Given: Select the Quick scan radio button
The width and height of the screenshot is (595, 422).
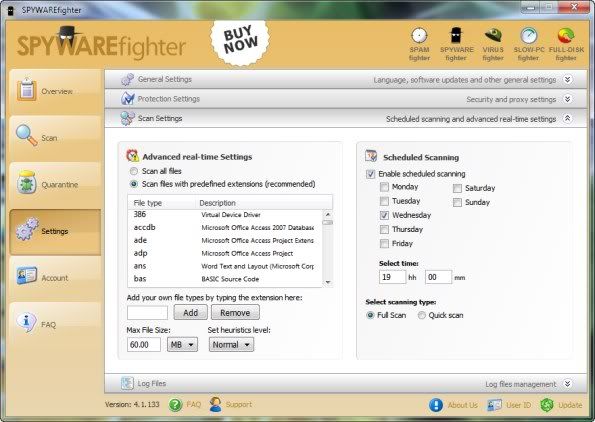Looking at the screenshot, I should tap(422, 315).
